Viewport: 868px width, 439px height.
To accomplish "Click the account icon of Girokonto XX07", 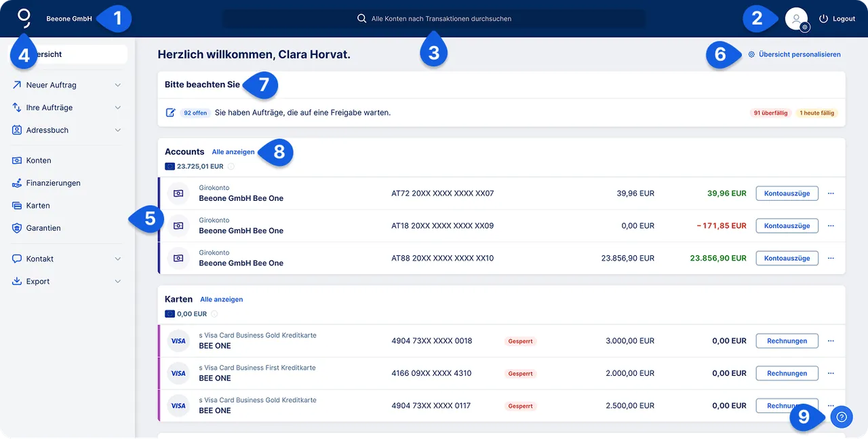I will pos(178,193).
